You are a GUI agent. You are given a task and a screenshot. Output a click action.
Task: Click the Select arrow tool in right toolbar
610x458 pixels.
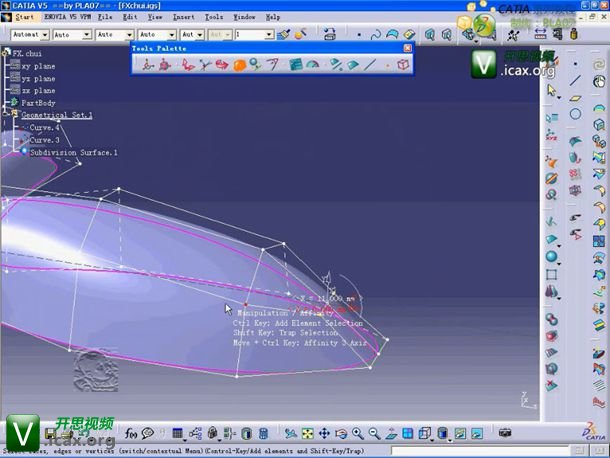[x=551, y=90]
